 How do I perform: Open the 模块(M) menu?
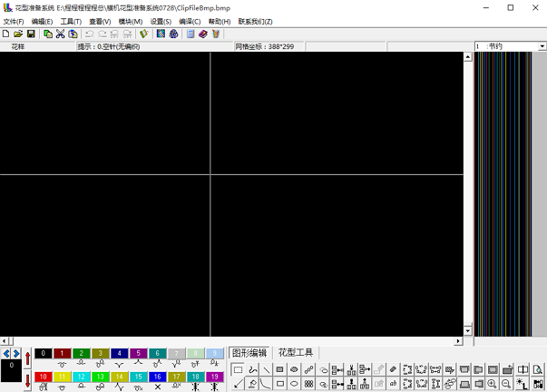[131, 22]
